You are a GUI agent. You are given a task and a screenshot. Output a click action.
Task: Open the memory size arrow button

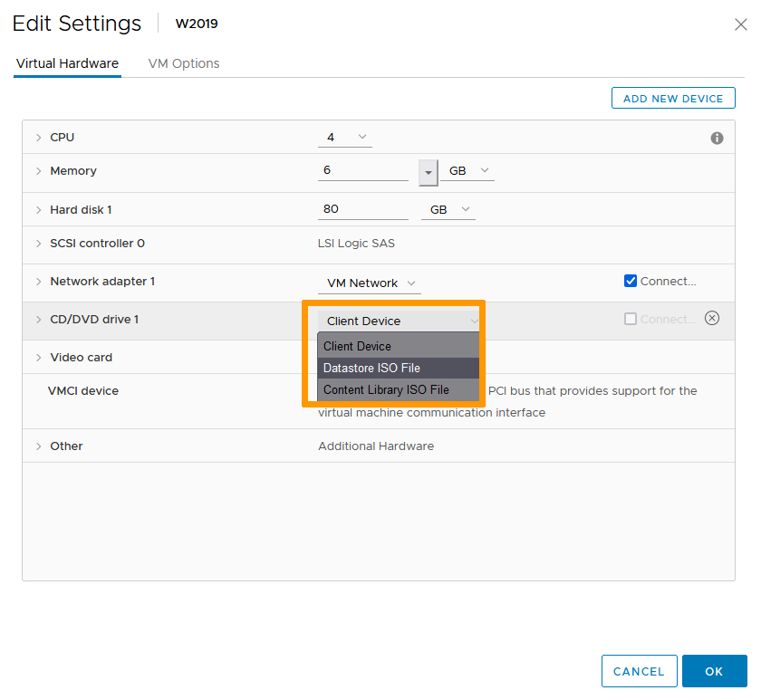429,171
